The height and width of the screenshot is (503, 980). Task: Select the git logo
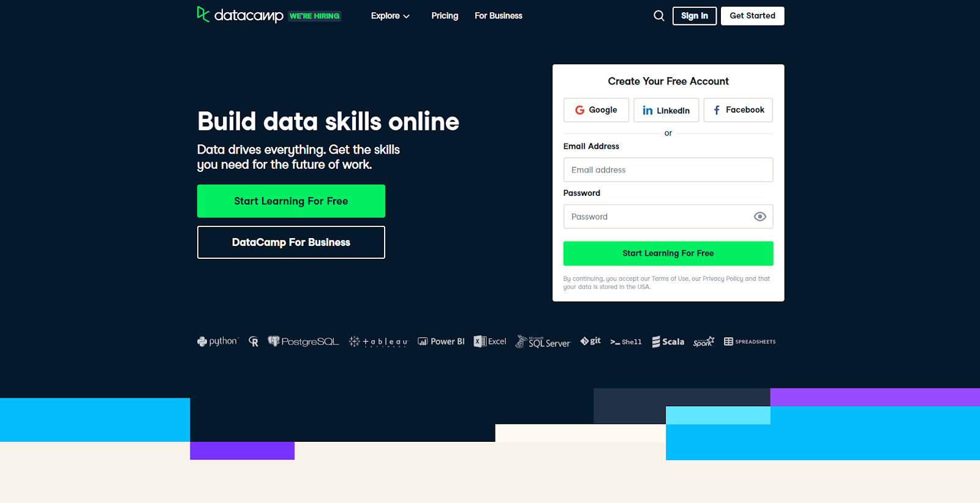pyautogui.click(x=590, y=341)
